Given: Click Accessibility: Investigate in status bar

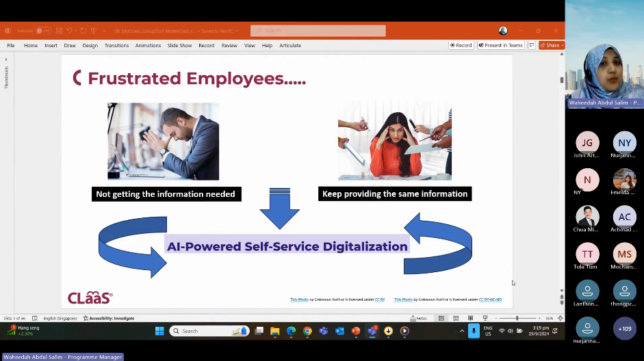Looking at the screenshot, I should click(109, 319).
